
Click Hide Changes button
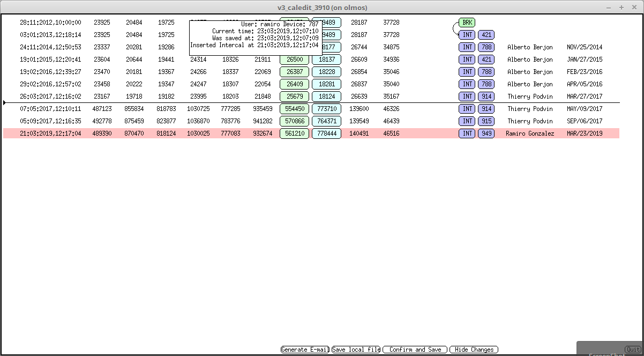pos(474,350)
